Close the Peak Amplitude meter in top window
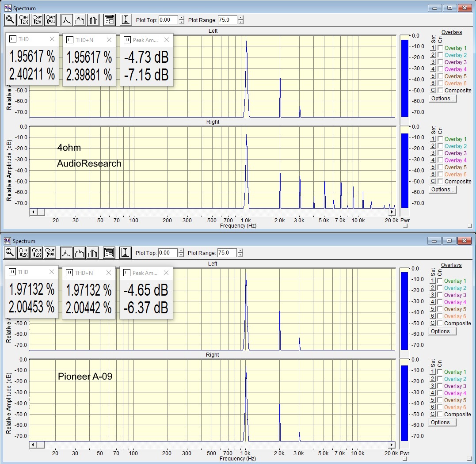The image size is (476, 464). tap(166, 40)
